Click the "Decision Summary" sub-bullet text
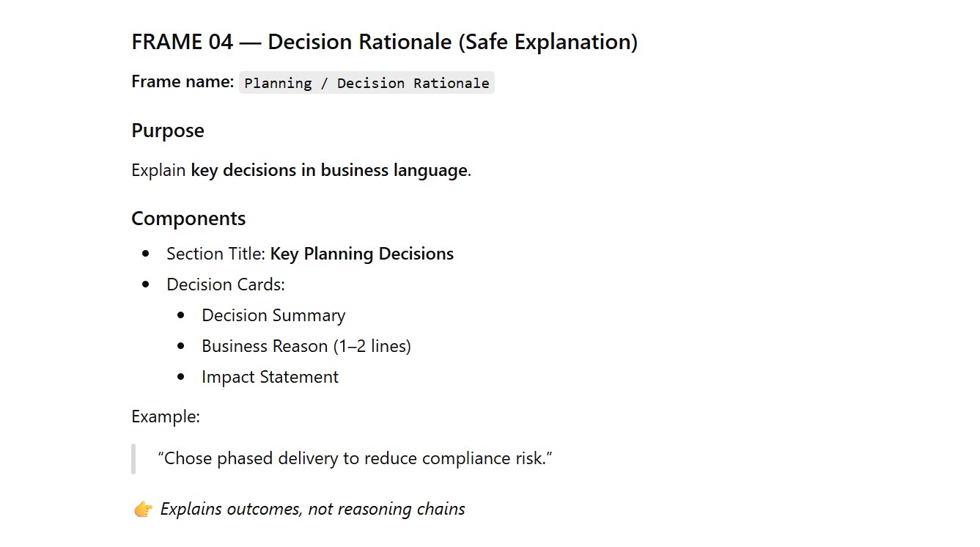The height and width of the screenshot is (547, 980). point(273,316)
